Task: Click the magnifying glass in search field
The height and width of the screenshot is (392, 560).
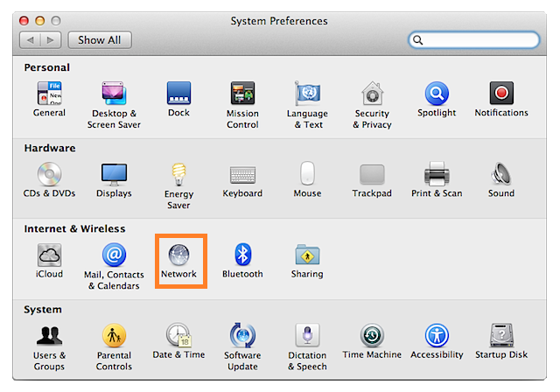Action: coord(418,40)
